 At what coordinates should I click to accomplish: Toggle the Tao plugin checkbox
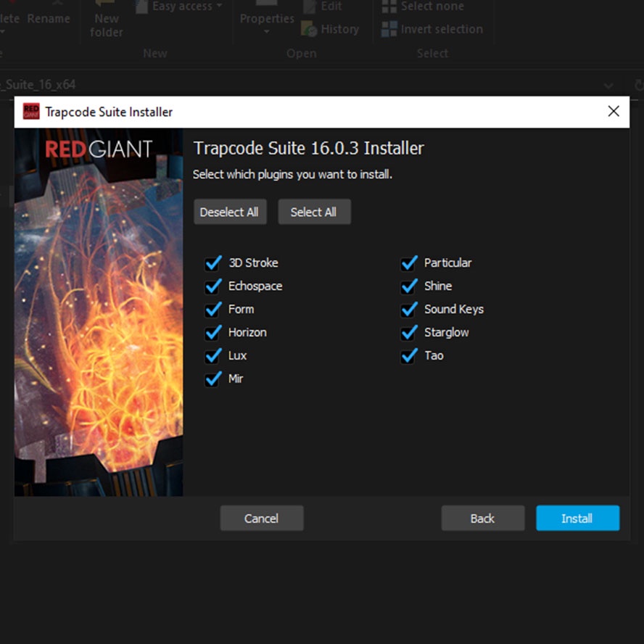tap(409, 356)
